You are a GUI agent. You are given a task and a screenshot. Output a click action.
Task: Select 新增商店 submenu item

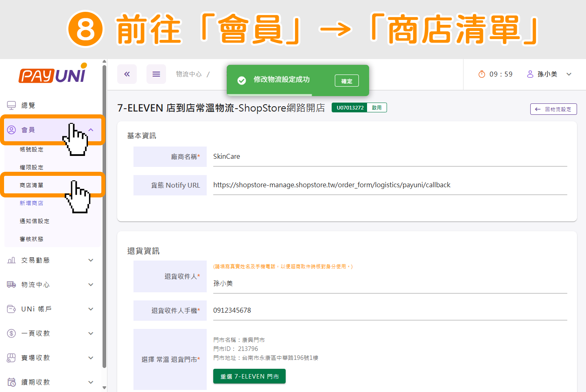coord(32,203)
